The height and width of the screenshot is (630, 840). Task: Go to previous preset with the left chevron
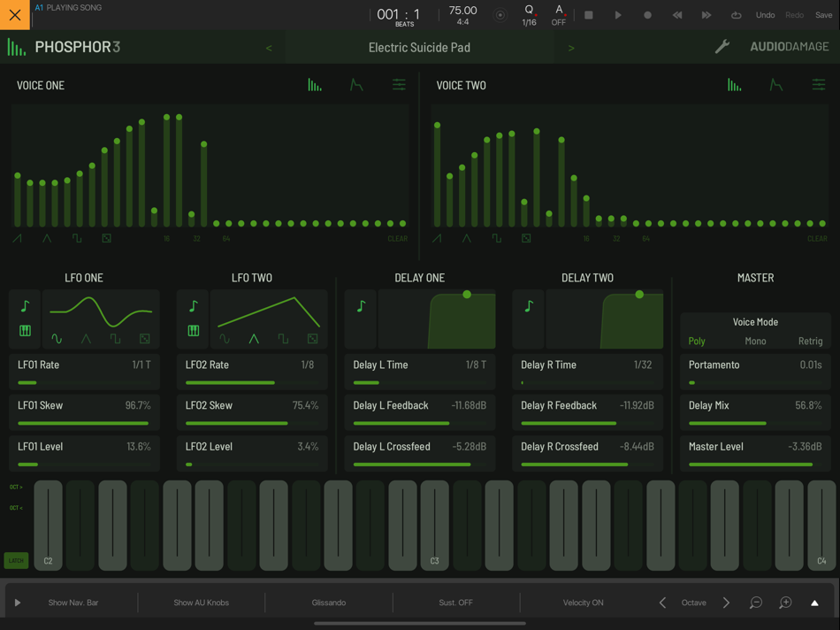pyautogui.click(x=269, y=48)
